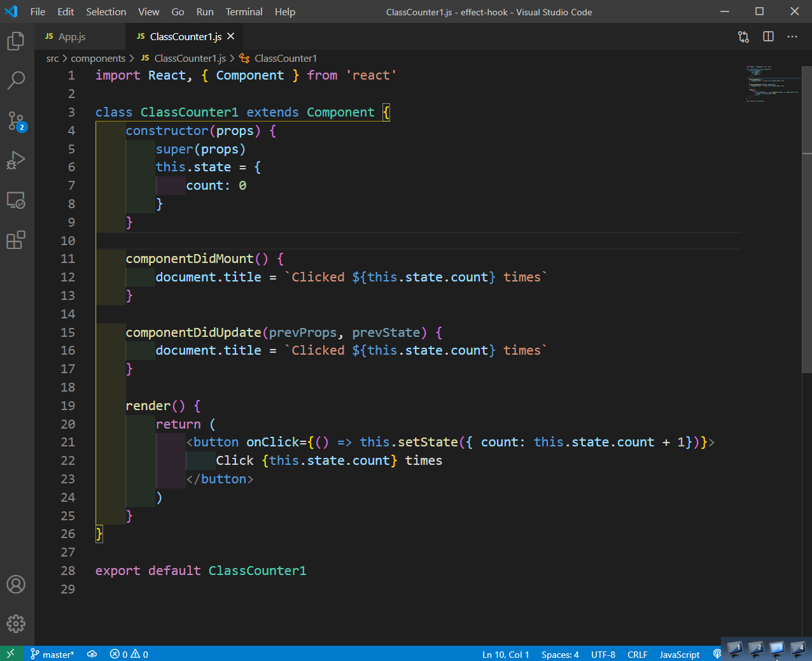Click the Open Changes compare icon
Screen dimensions: 812x661
click(743, 36)
